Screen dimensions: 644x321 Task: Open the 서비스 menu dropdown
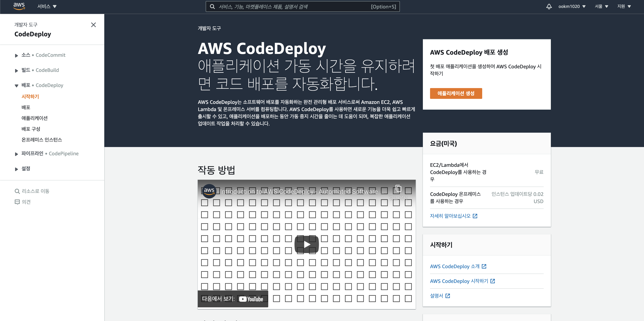coord(47,6)
